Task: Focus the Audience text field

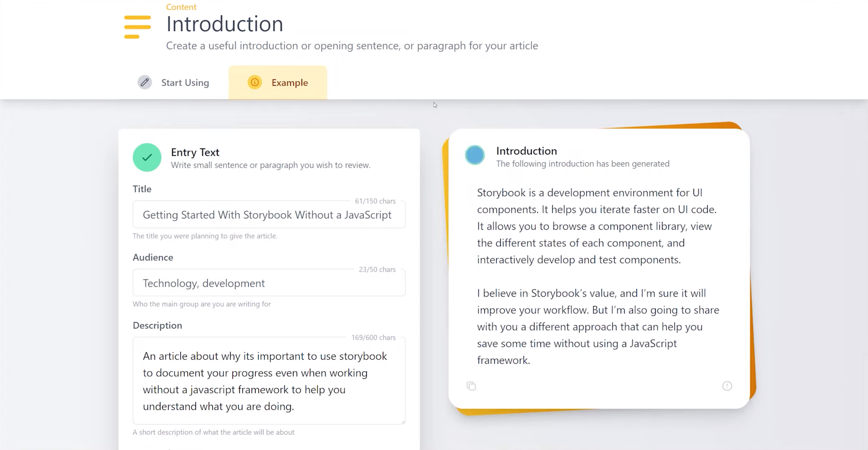Action: click(x=268, y=283)
